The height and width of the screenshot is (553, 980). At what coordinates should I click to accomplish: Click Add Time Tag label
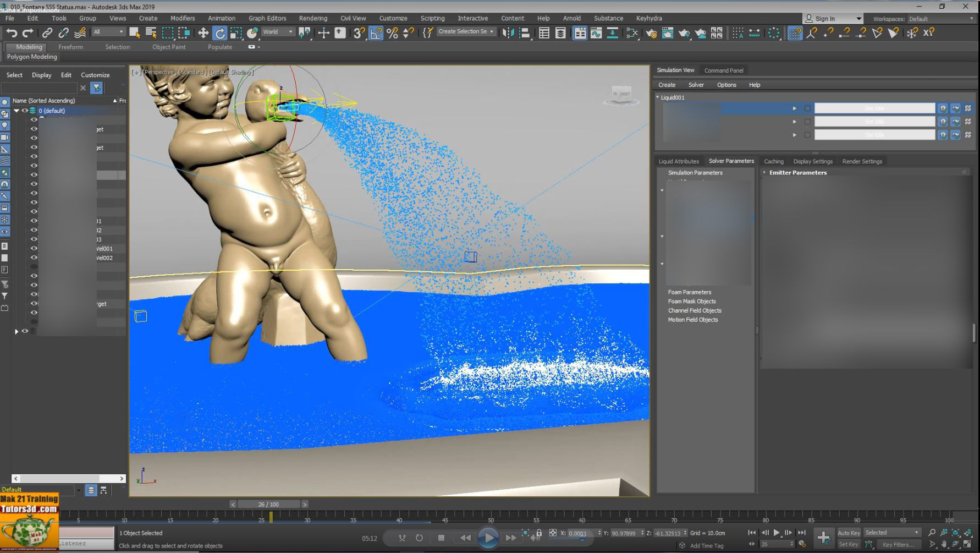[x=707, y=546]
